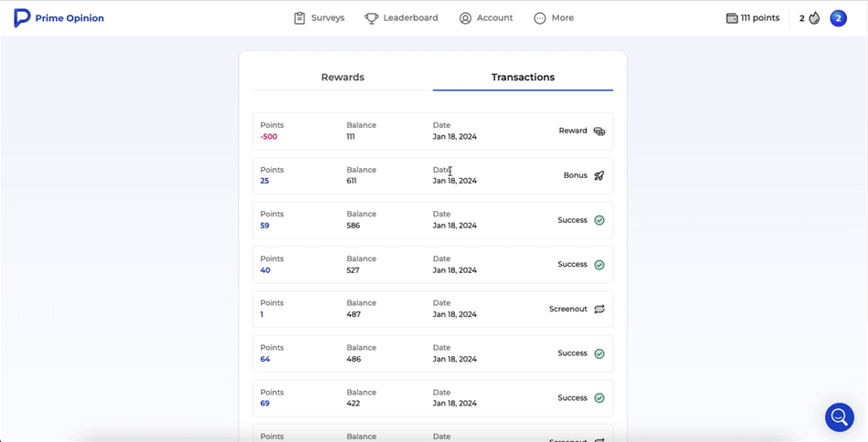Image resolution: width=868 pixels, height=442 pixels.
Task: Click the balance value 487
Action: [x=354, y=315]
